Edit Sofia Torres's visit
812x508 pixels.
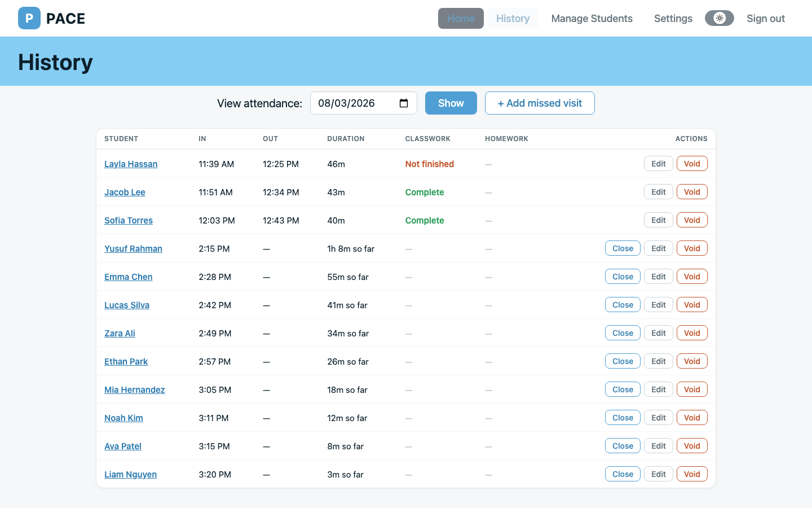click(659, 220)
